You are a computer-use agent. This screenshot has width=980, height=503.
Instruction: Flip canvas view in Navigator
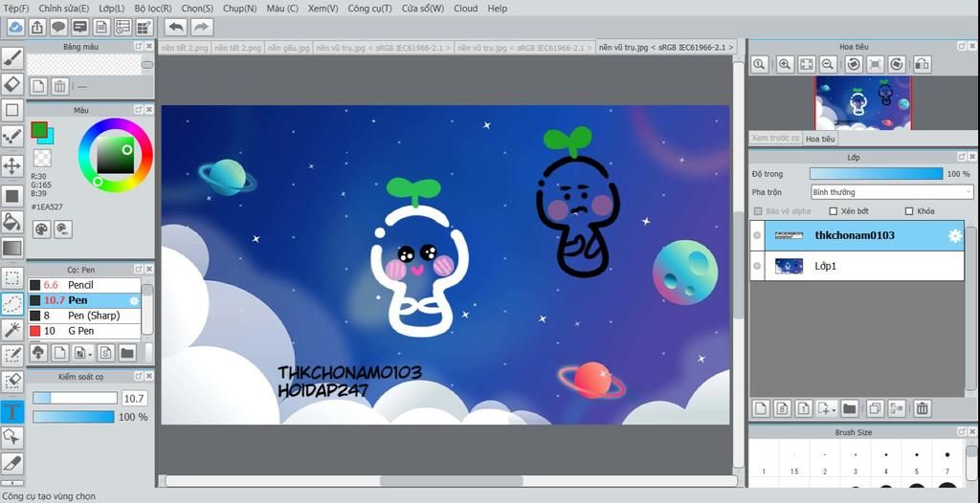point(922,64)
